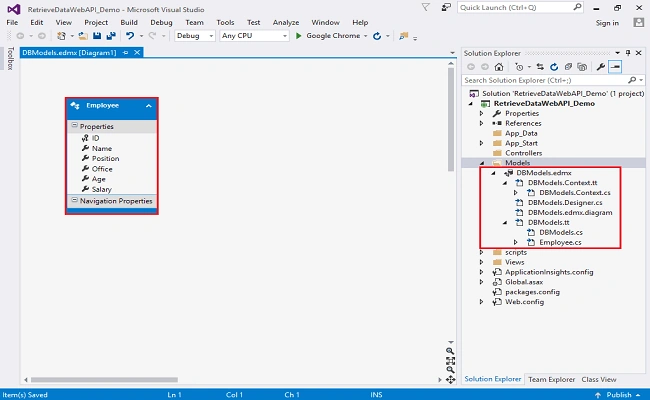The width and height of the screenshot is (650, 400).
Task: Click Show All Files icon
Action: click(582, 67)
